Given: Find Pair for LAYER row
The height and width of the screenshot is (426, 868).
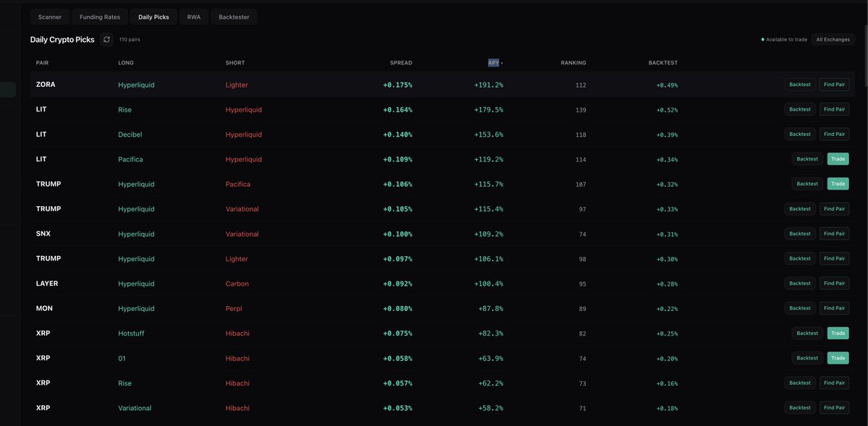Looking at the screenshot, I should pos(834,284).
